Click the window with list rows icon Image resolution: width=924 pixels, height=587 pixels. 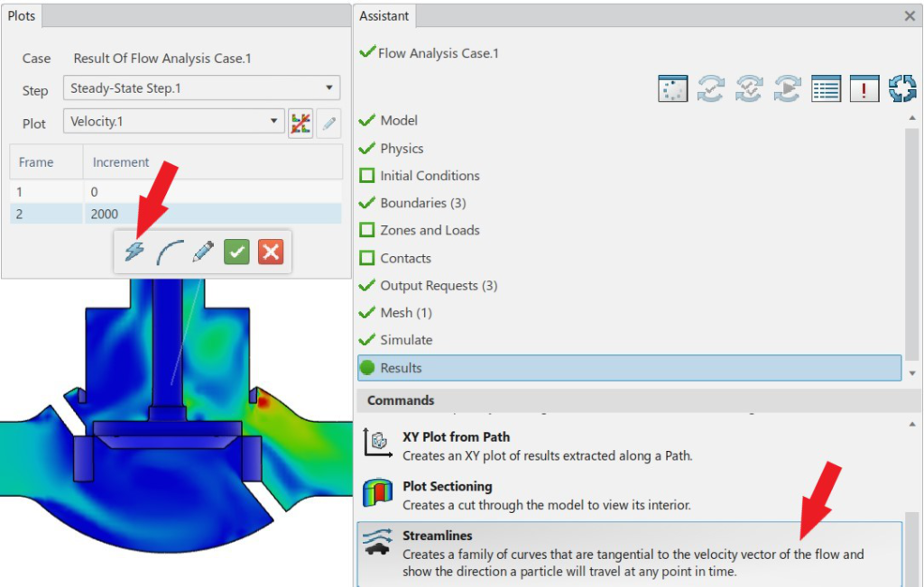tap(827, 89)
